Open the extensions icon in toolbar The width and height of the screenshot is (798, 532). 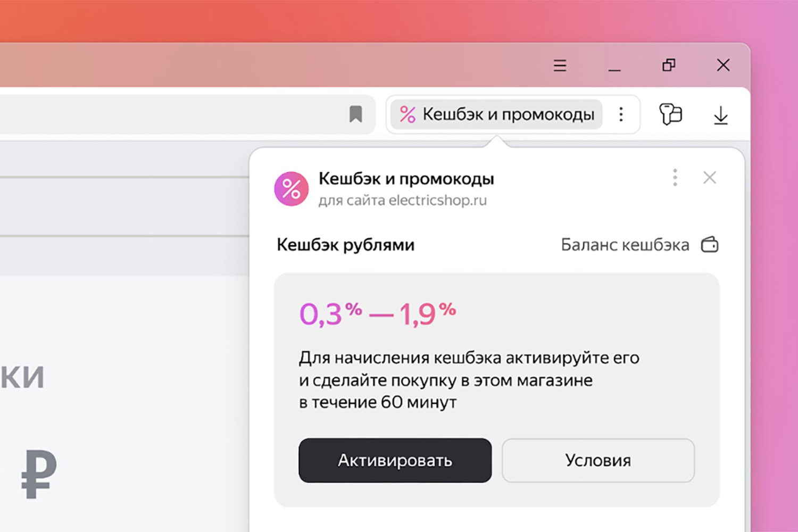(670, 114)
